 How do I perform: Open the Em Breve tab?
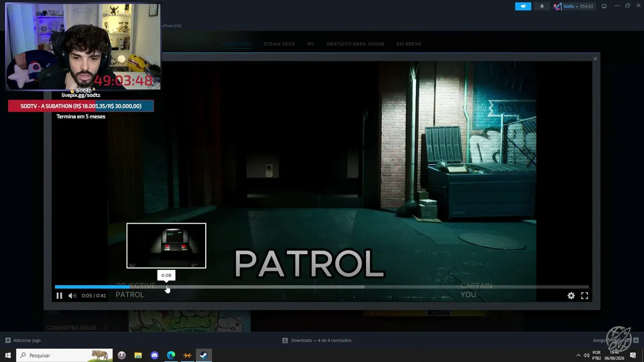pos(409,44)
